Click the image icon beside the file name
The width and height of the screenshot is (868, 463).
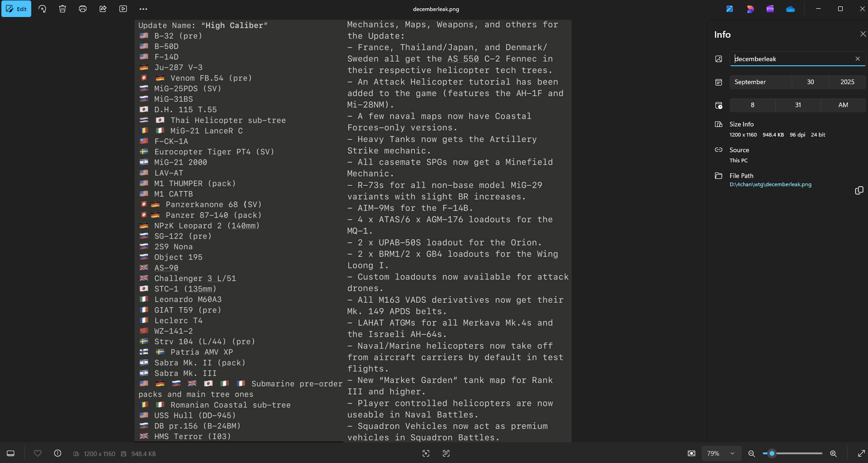tap(719, 59)
